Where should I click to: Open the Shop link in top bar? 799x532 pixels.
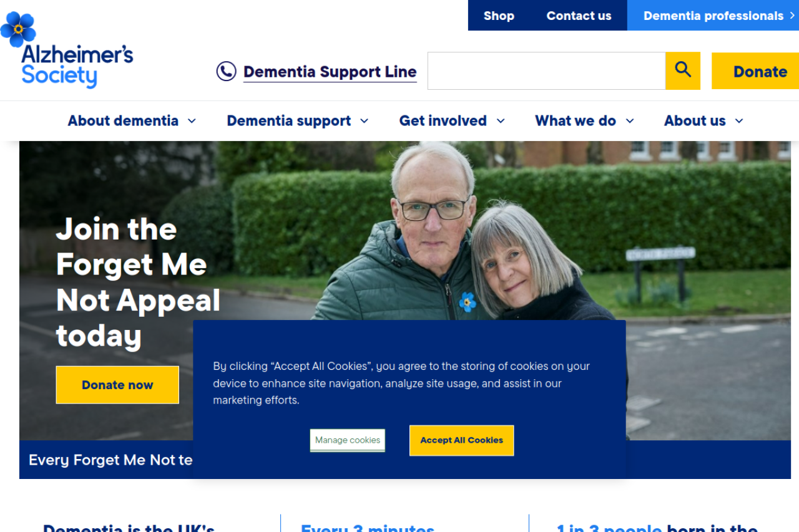click(499, 16)
